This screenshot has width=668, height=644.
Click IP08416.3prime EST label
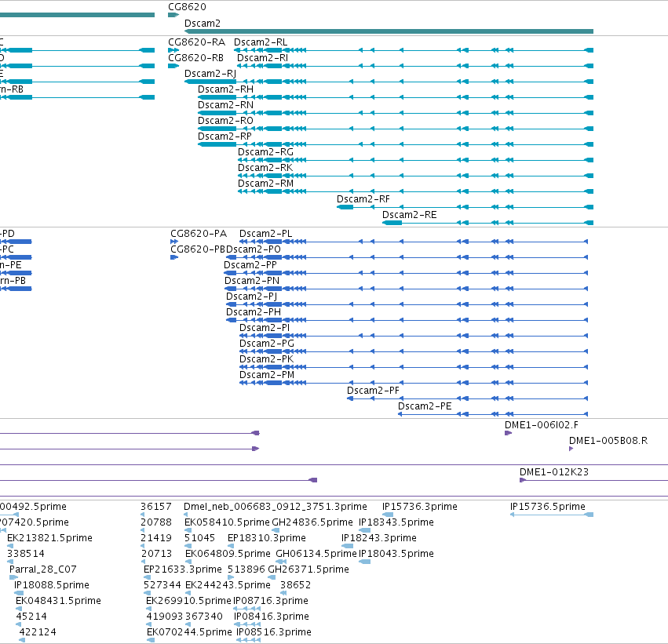(272, 617)
